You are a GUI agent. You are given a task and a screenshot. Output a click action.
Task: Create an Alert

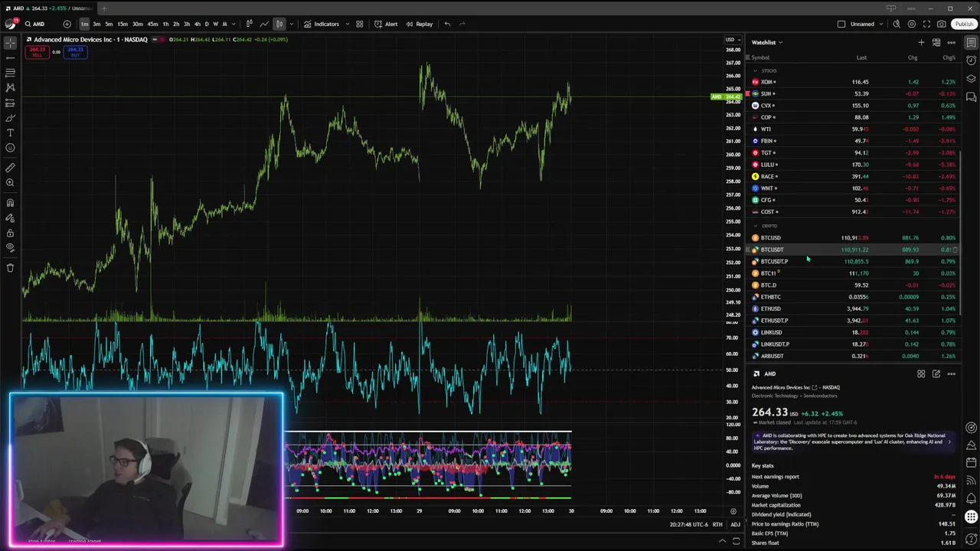point(386,24)
